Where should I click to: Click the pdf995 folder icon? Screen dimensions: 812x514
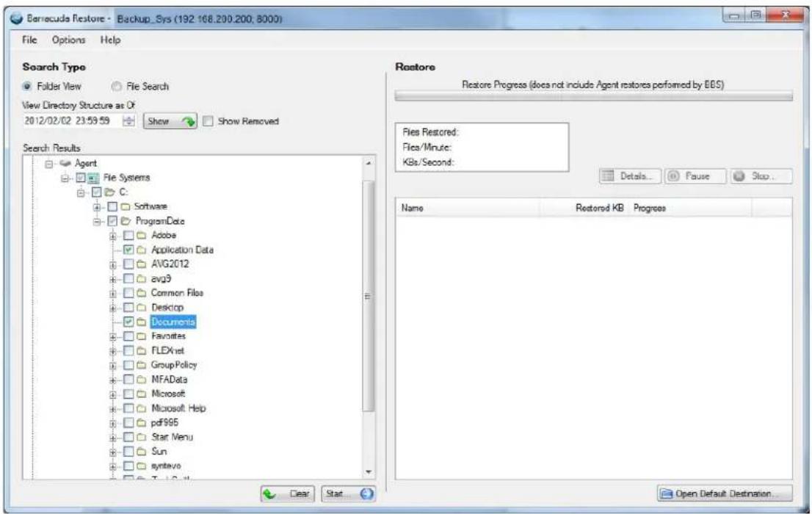pyautogui.click(x=142, y=423)
